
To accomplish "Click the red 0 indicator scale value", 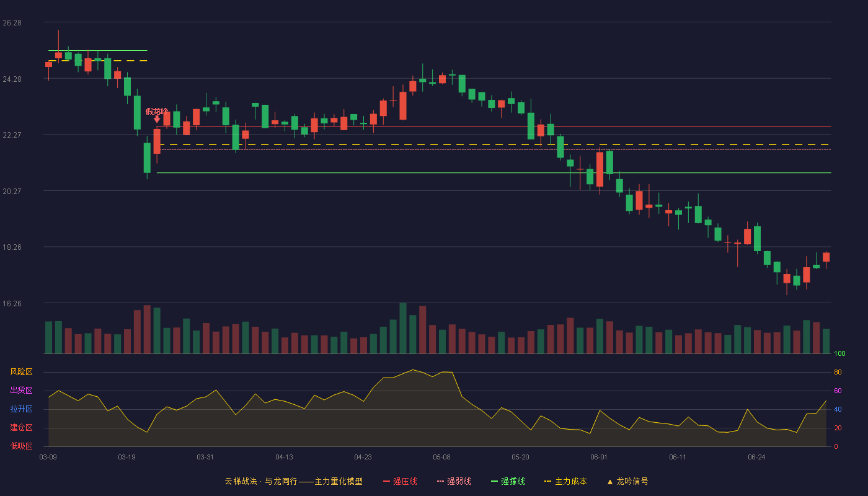I will pyautogui.click(x=836, y=446).
